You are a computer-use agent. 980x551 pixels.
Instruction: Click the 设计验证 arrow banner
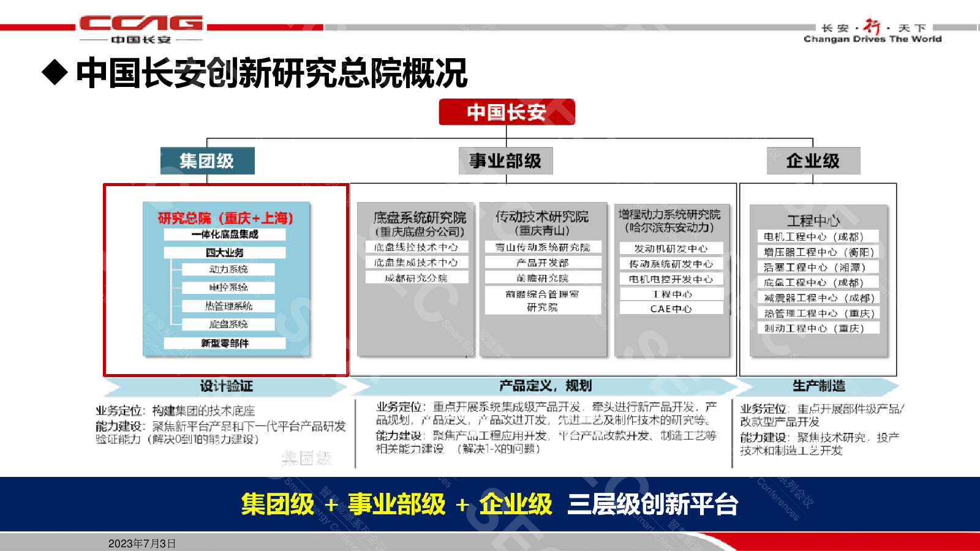pyautogui.click(x=225, y=386)
